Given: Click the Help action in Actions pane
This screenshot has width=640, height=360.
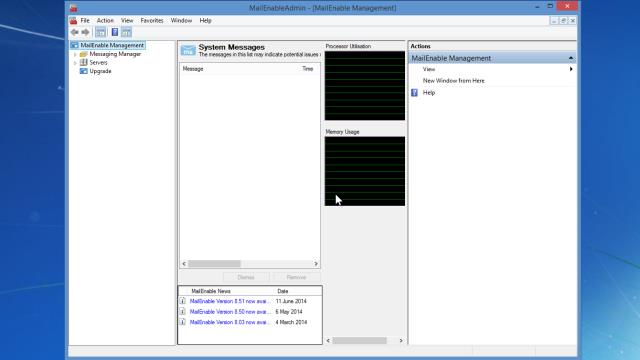Looking at the screenshot, I should (429, 93).
